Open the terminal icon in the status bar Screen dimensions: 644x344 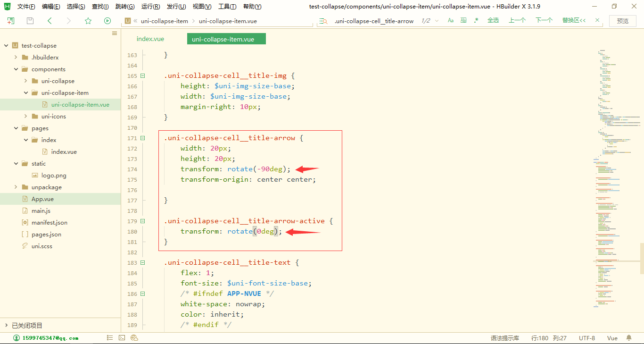click(122, 337)
